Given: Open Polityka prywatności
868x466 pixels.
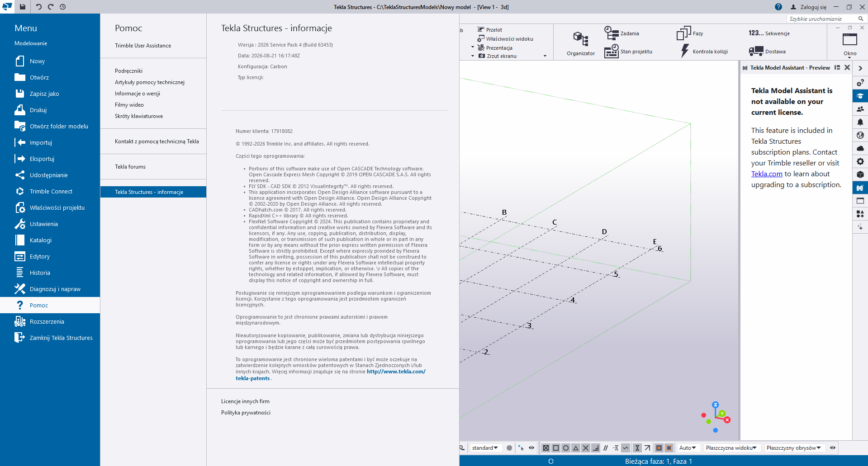Looking at the screenshot, I should click(x=246, y=413).
